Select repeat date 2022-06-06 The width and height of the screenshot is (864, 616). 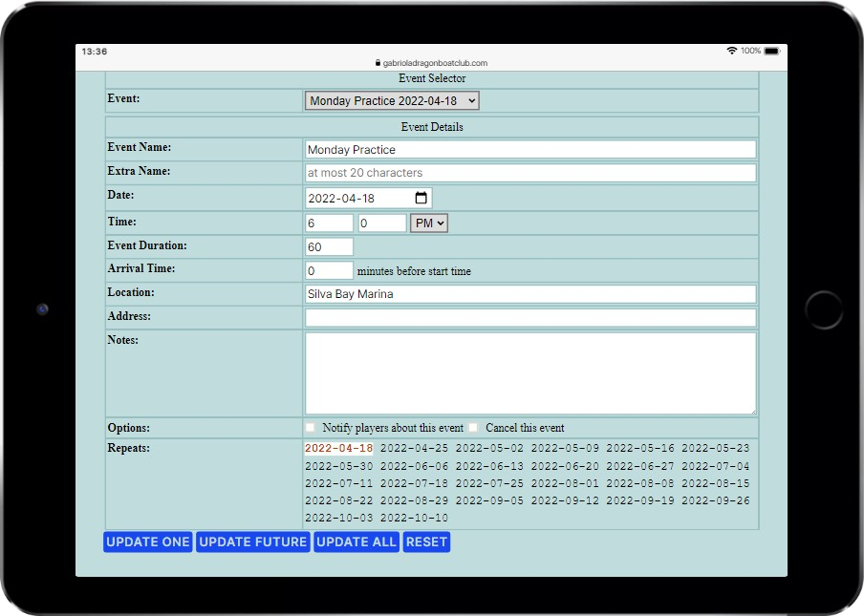pyautogui.click(x=415, y=466)
